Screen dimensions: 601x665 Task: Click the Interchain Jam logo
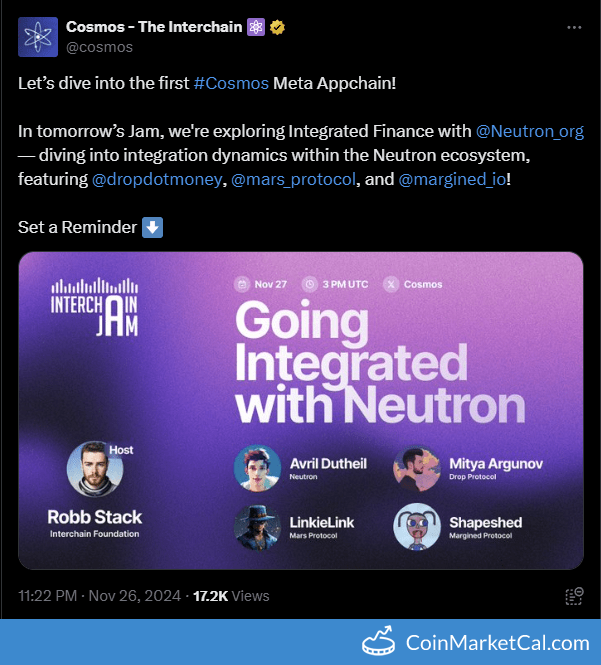click(93, 302)
